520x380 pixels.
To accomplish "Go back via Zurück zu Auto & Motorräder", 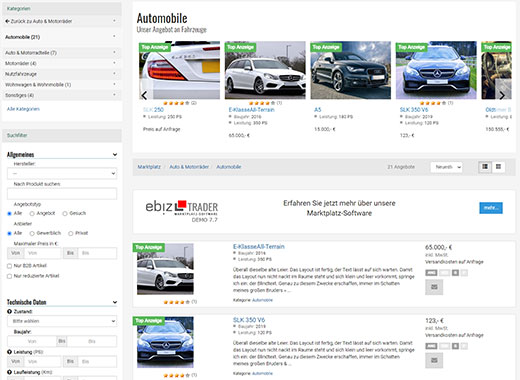I will pos(39,21).
